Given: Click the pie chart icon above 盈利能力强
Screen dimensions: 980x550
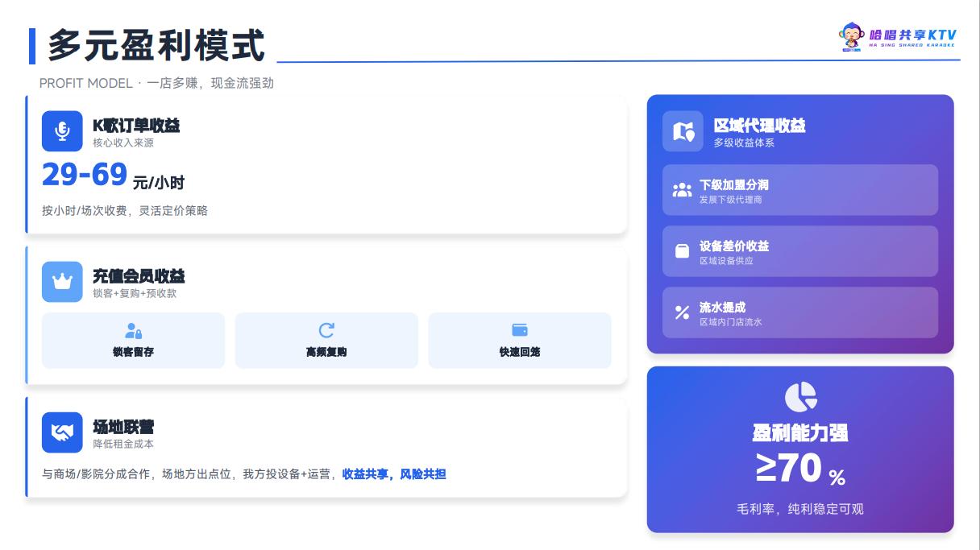Looking at the screenshot, I should point(800,396).
